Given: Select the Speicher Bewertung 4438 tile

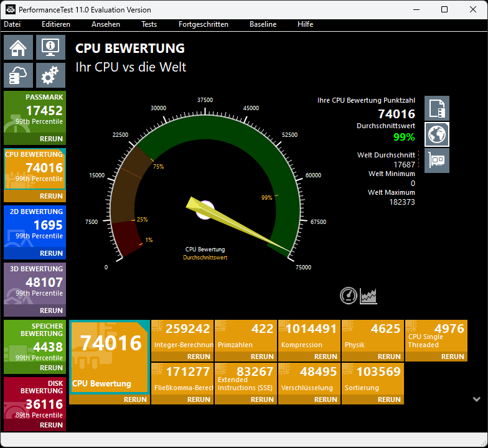Looking at the screenshot, I should pos(35,341).
